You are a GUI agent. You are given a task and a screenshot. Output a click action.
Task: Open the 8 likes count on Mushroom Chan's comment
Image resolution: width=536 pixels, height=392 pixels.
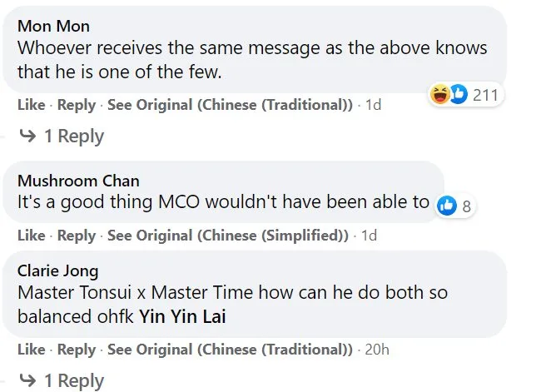click(x=466, y=206)
